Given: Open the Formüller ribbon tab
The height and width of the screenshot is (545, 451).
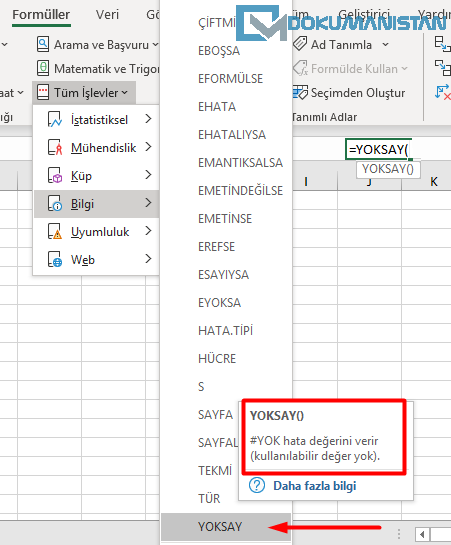Looking at the screenshot, I should tap(41, 15).
